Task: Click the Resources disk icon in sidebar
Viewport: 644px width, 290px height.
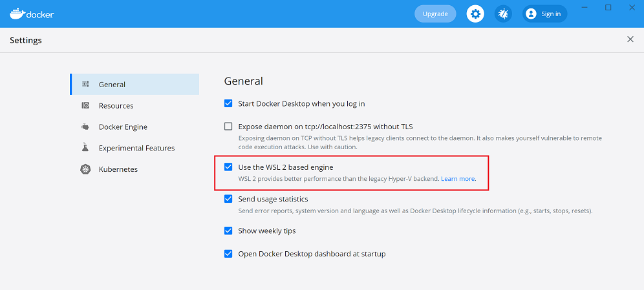Action: pyautogui.click(x=85, y=105)
